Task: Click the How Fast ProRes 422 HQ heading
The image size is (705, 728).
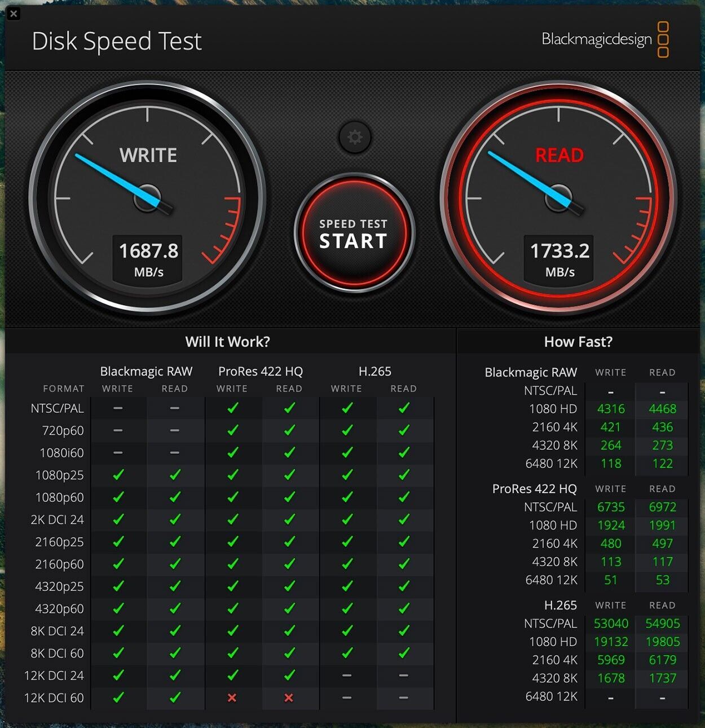Action: coord(535,489)
